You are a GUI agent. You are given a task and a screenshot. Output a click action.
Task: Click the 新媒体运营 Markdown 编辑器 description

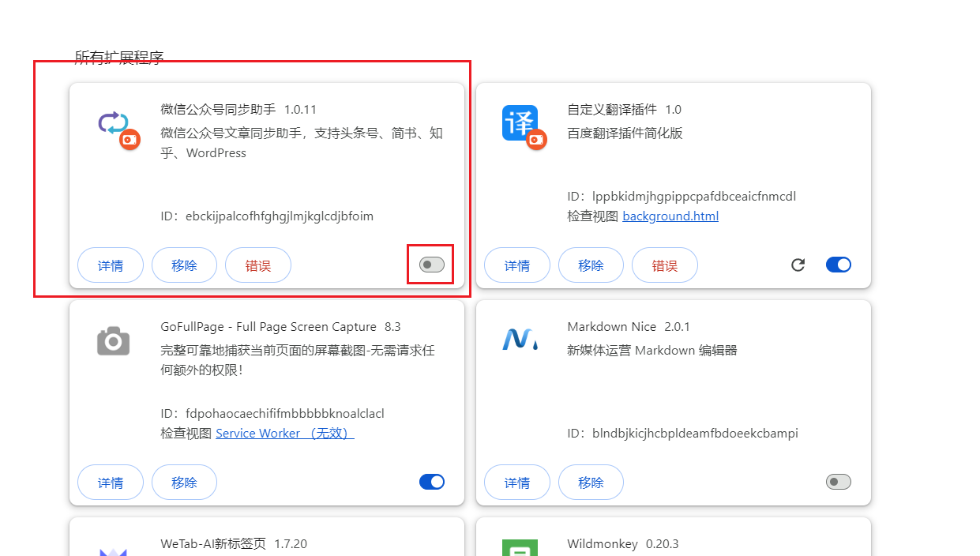[652, 350]
